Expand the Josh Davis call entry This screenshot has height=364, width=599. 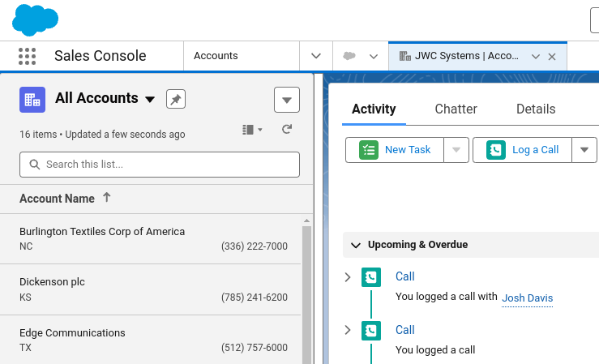tap(347, 277)
